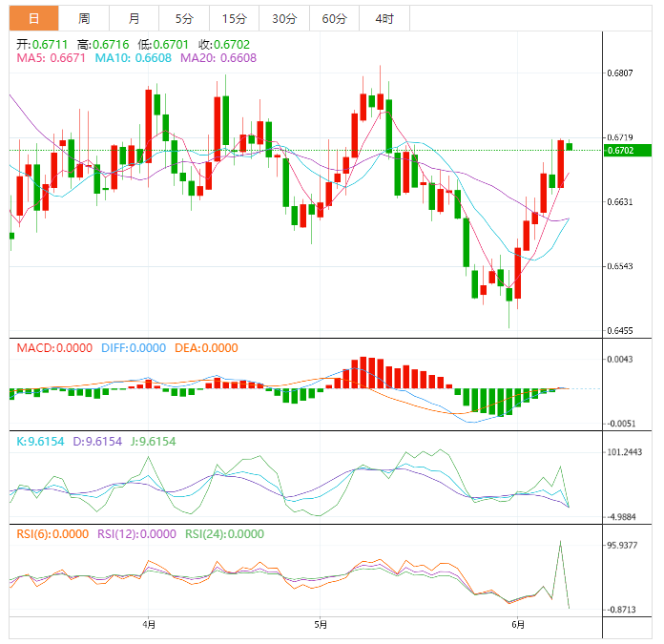
Task: Click the RSI(24) indicator label
Action: 224,534
